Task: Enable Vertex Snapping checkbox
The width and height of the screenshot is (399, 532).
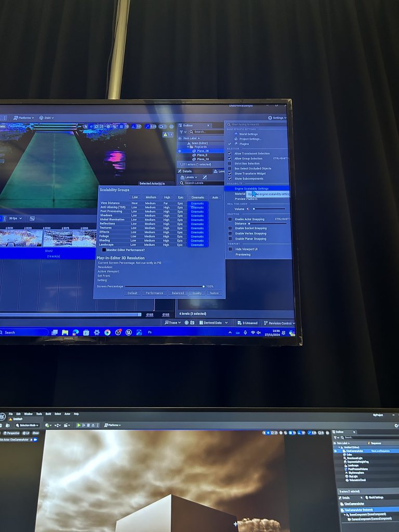Action: [x=230, y=233]
